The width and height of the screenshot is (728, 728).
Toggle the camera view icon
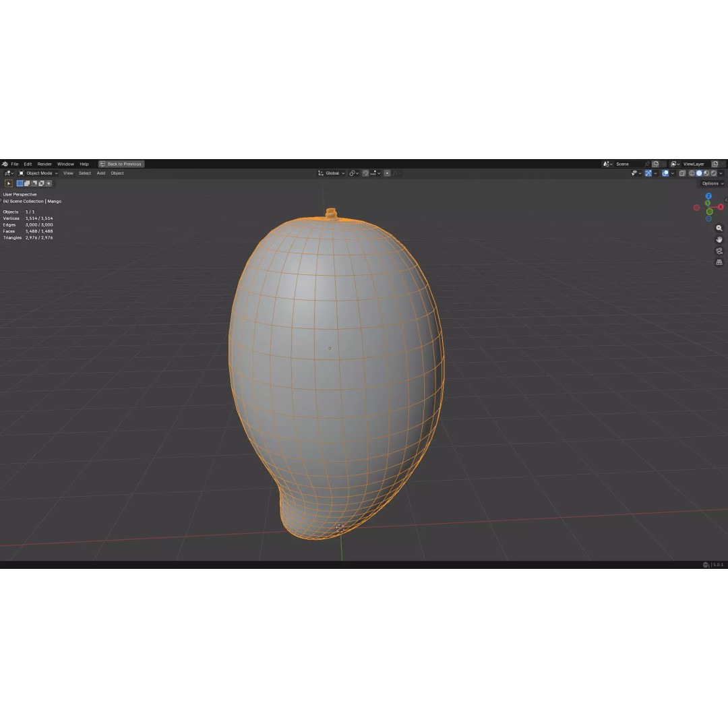pyautogui.click(x=719, y=251)
